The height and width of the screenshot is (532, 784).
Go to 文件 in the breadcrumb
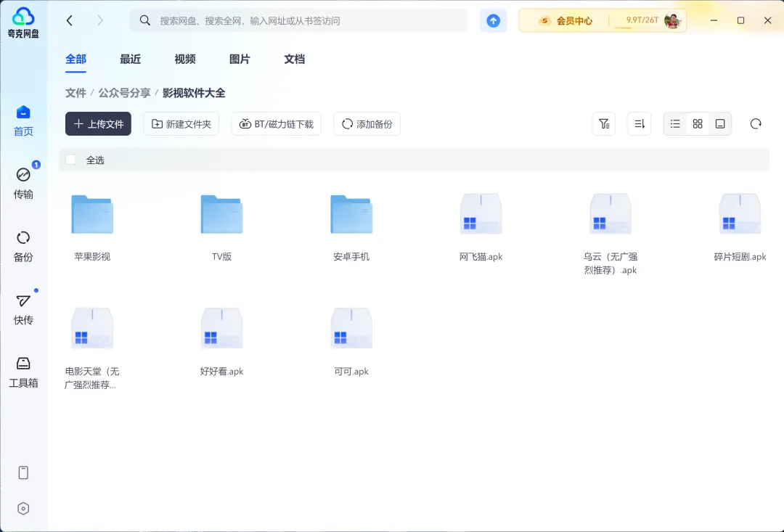(76, 92)
